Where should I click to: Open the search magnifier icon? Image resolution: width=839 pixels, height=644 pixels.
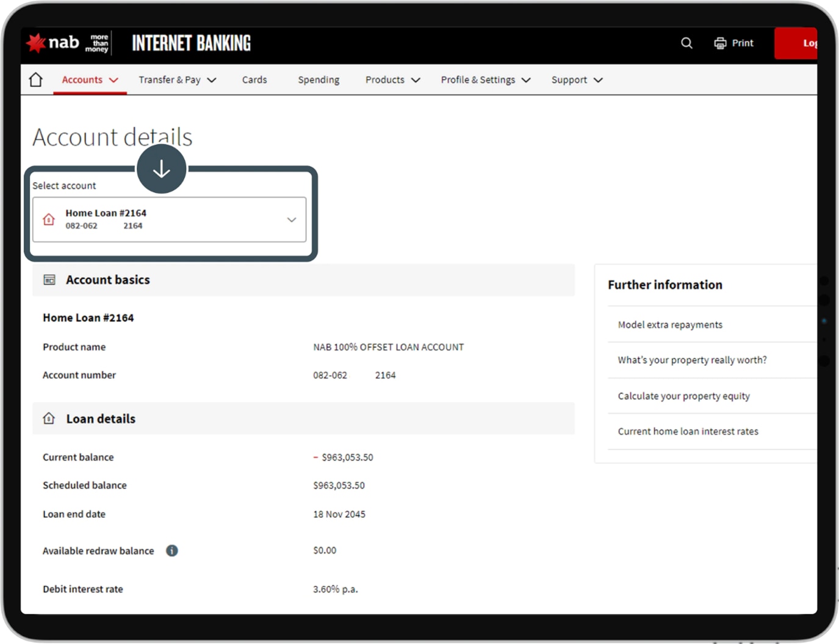pyautogui.click(x=686, y=43)
